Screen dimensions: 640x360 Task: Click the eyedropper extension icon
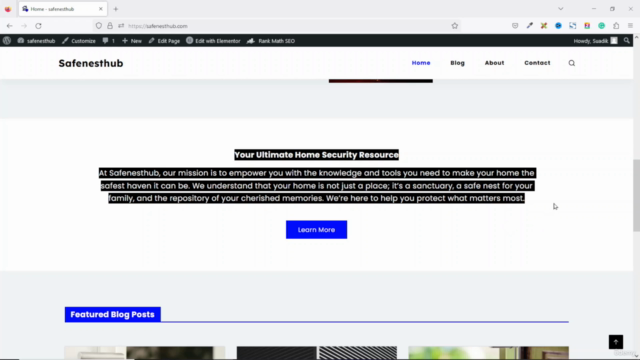[x=530, y=26]
